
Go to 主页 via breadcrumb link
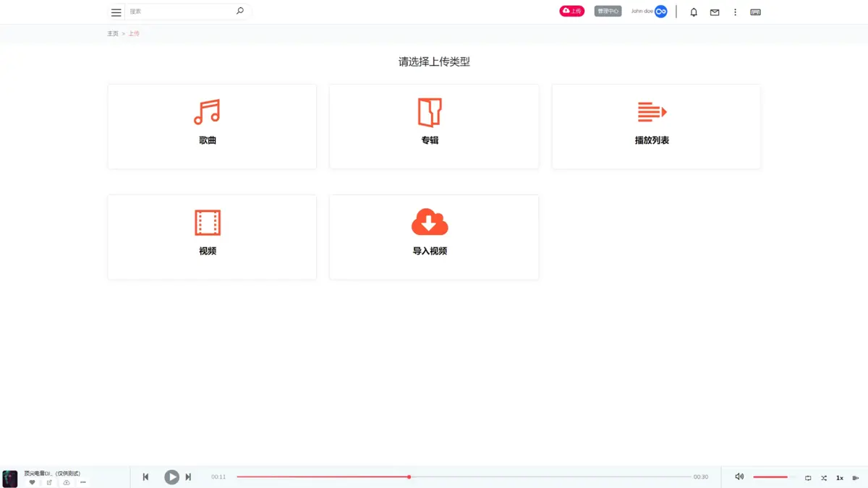click(113, 34)
